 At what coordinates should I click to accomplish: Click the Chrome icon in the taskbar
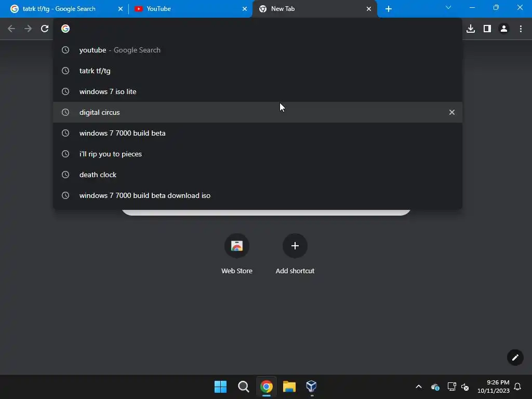click(267, 387)
